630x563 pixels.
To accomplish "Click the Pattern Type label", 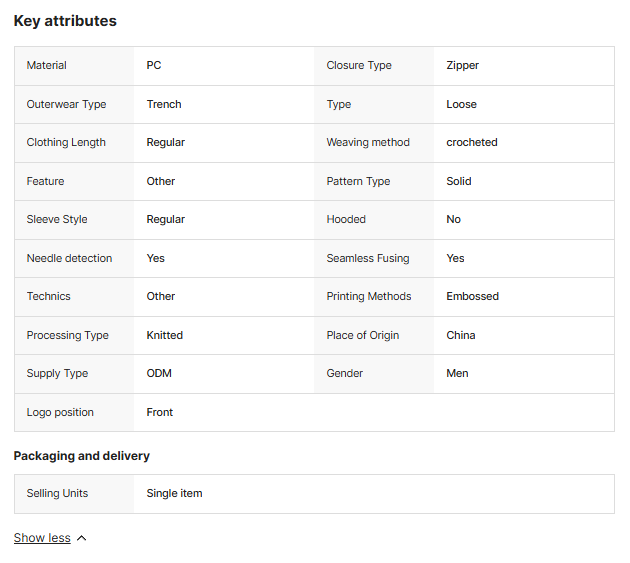I will [x=358, y=181].
